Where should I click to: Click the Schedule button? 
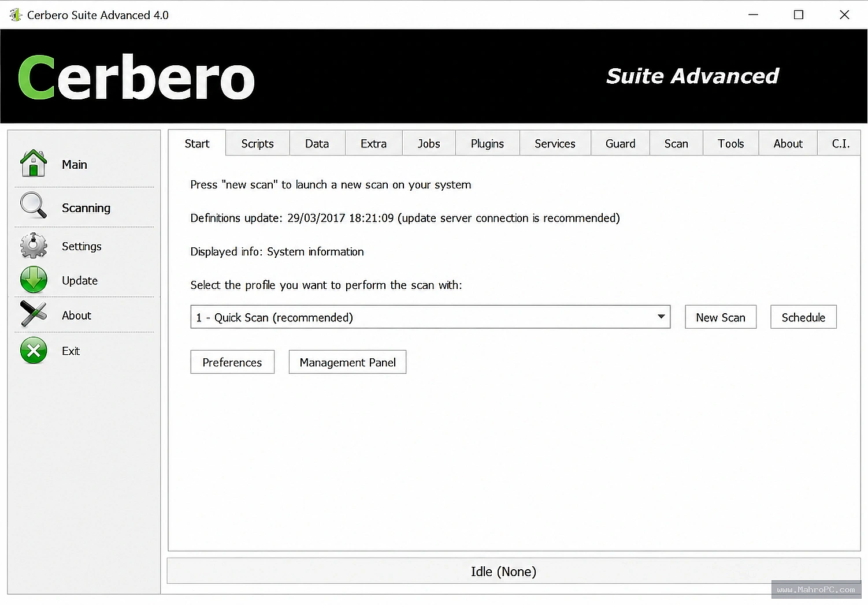click(803, 317)
